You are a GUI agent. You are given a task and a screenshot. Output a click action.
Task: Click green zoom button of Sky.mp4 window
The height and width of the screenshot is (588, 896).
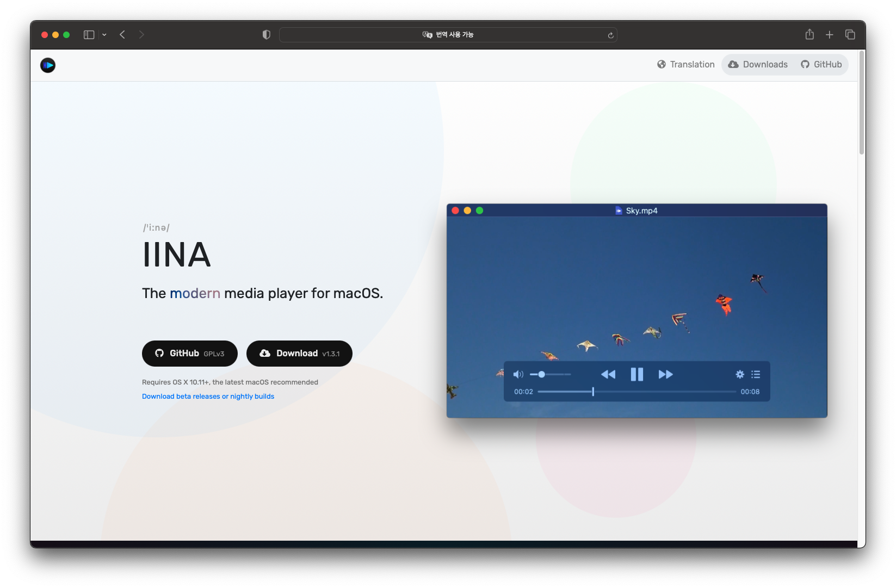479,211
